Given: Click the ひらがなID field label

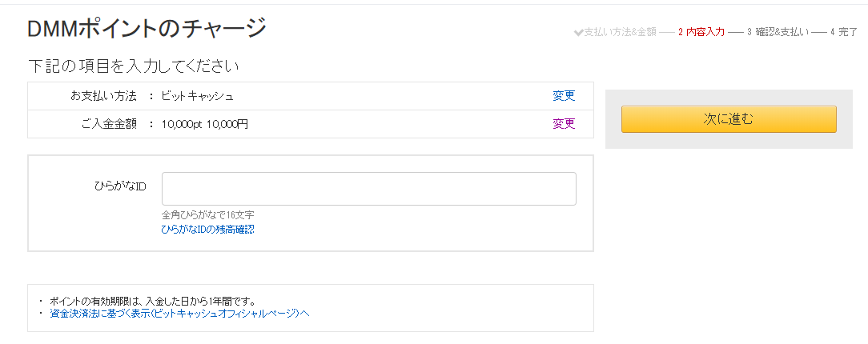Looking at the screenshot, I should point(120,186).
